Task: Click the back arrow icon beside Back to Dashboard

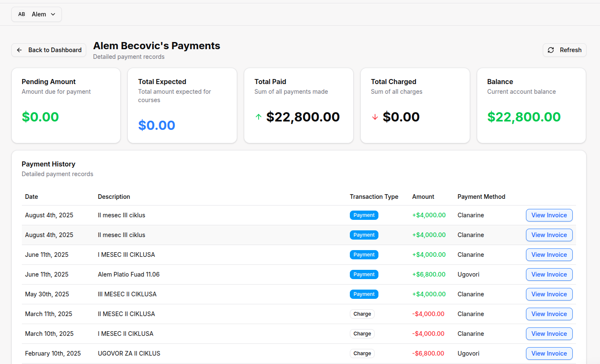Action: [x=19, y=50]
